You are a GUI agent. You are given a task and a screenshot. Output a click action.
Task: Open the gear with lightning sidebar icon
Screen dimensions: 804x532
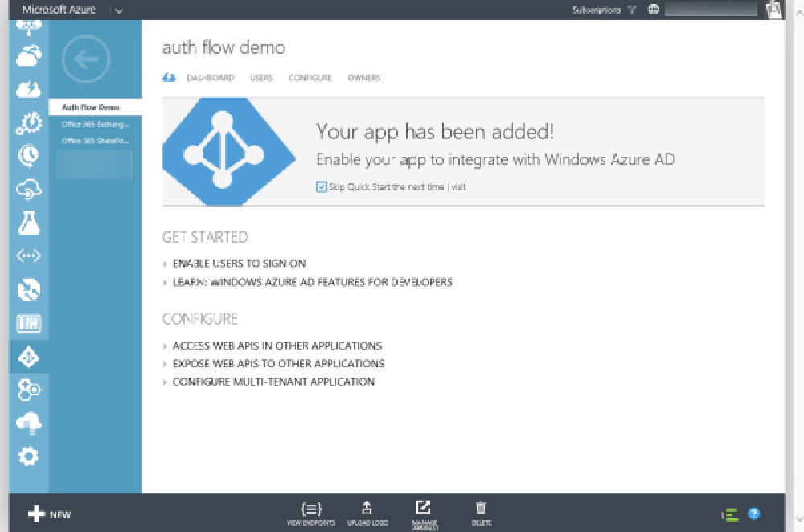pyautogui.click(x=28, y=123)
